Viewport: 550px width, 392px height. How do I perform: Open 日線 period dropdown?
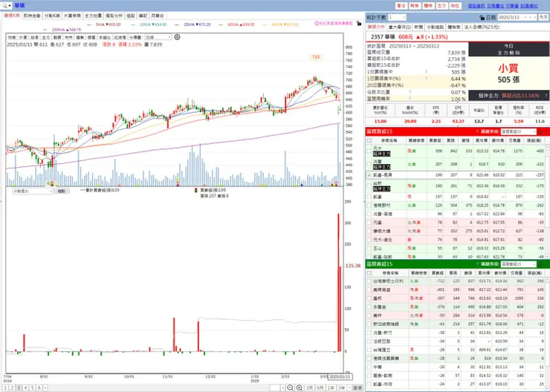[158, 37]
